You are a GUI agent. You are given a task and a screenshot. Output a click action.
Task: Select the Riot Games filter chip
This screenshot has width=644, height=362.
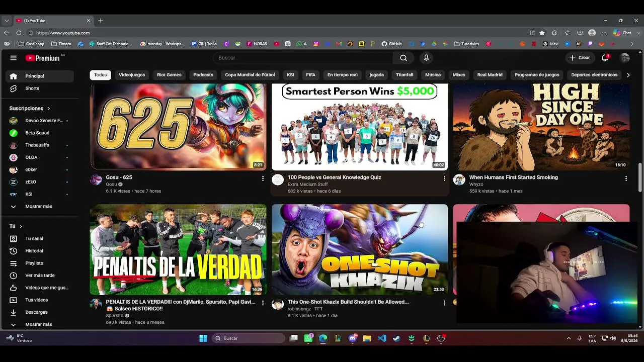pyautogui.click(x=169, y=75)
